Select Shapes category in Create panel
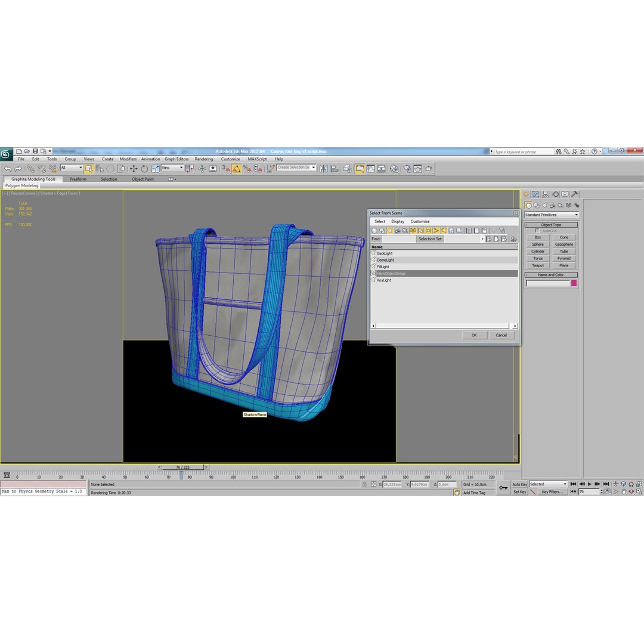The image size is (644, 644). [x=537, y=205]
